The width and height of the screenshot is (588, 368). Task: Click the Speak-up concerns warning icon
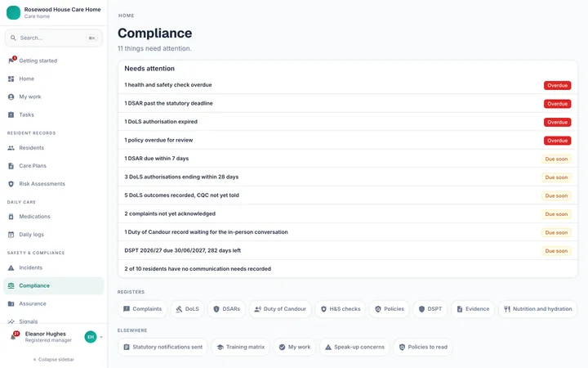pyautogui.click(x=328, y=348)
